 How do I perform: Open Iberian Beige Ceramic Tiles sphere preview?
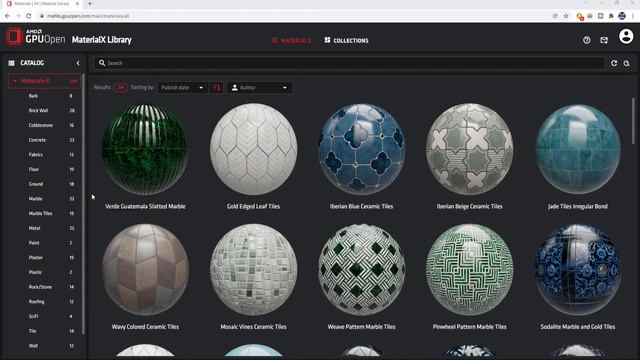pos(469,149)
